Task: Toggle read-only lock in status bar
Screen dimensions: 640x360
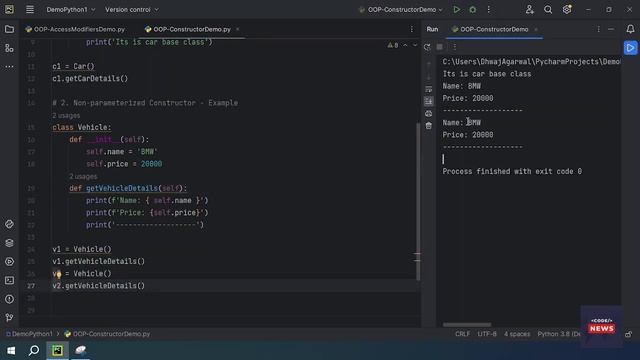Action: point(629,334)
